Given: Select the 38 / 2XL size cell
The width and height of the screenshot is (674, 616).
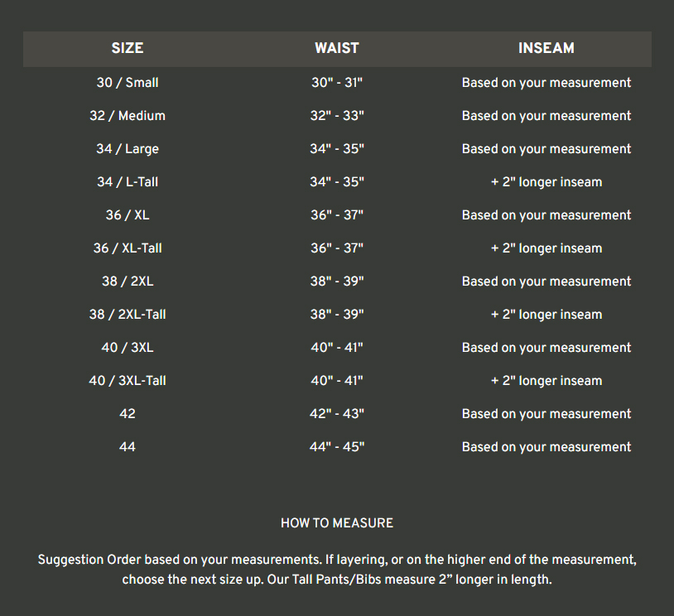Looking at the screenshot, I should coord(128,282).
